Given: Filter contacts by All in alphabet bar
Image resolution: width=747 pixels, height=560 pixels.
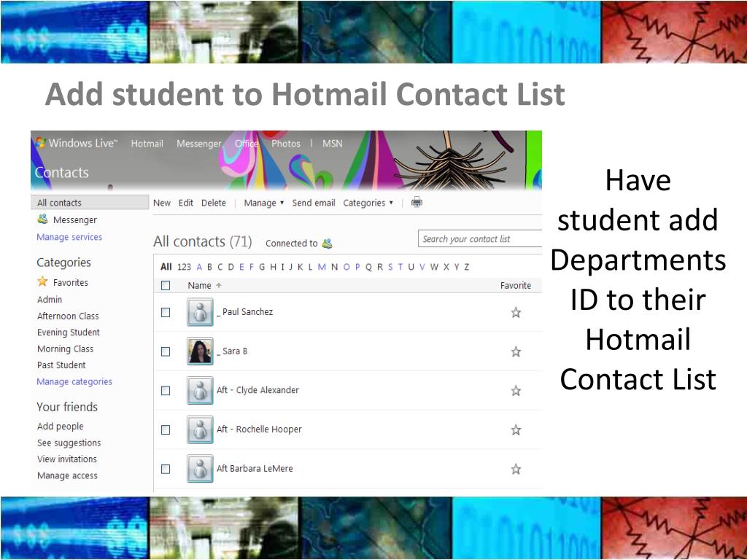Looking at the screenshot, I should click(x=166, y=267).
